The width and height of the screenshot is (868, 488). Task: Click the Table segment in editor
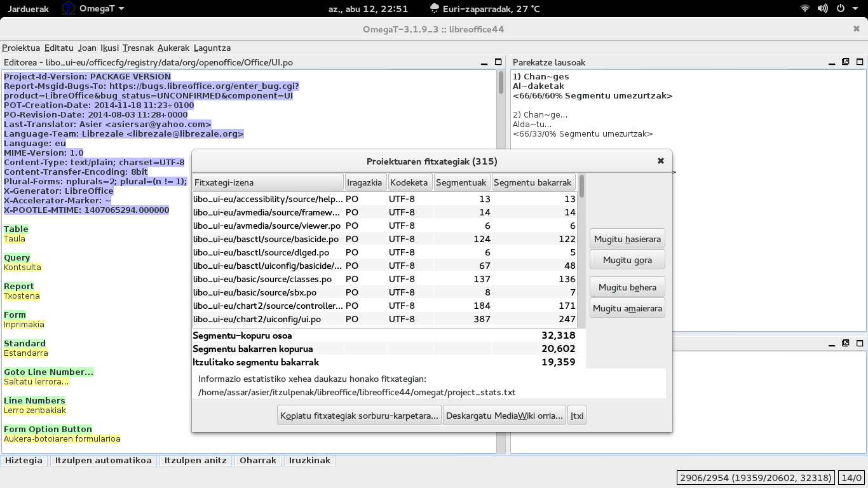click(16, 229)
